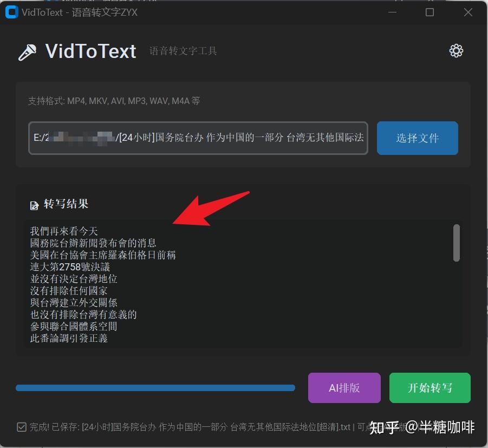Click the microphone logo icon beside VidToText

point(27,52)
